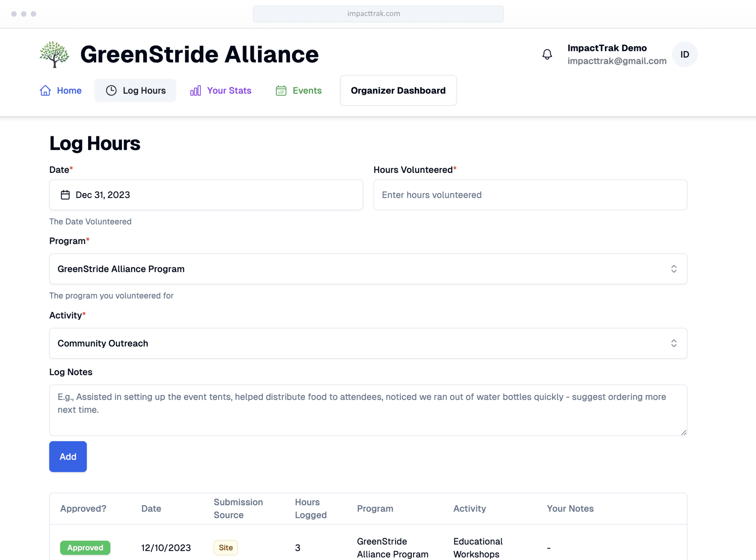
Task: Click the Home house icon
Action: pyautogui.click(x=45, y=90)
